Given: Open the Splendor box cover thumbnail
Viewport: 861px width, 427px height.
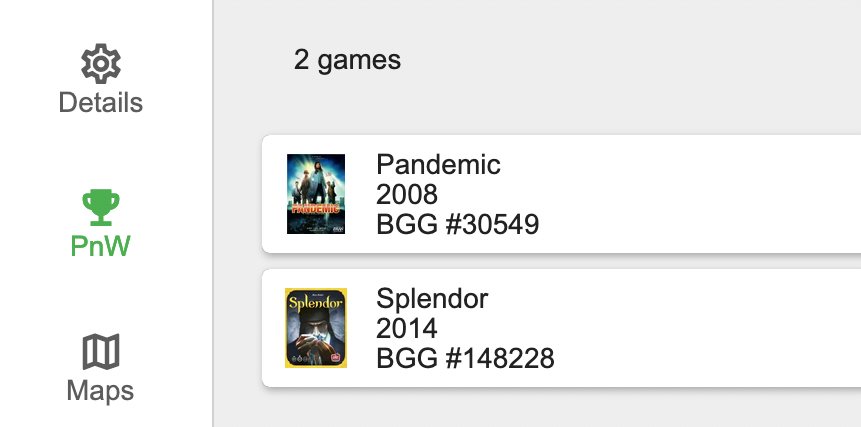Looking at the screenshot, I should coord(316,328).
